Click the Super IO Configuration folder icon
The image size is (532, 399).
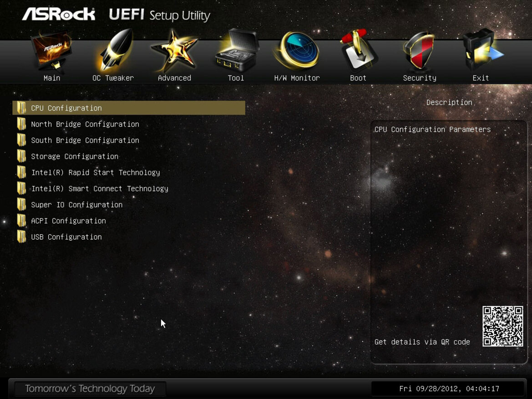pyautogui.click(x=22, y=205)
